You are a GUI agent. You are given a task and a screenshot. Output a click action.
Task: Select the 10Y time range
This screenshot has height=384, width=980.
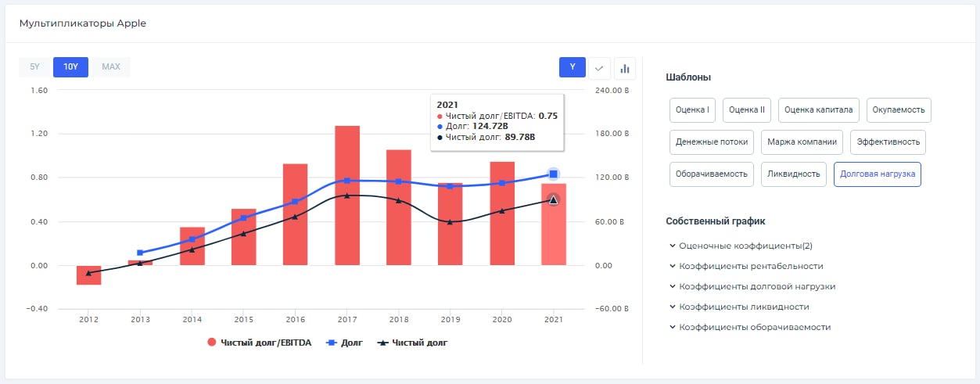tap(70, 66)
